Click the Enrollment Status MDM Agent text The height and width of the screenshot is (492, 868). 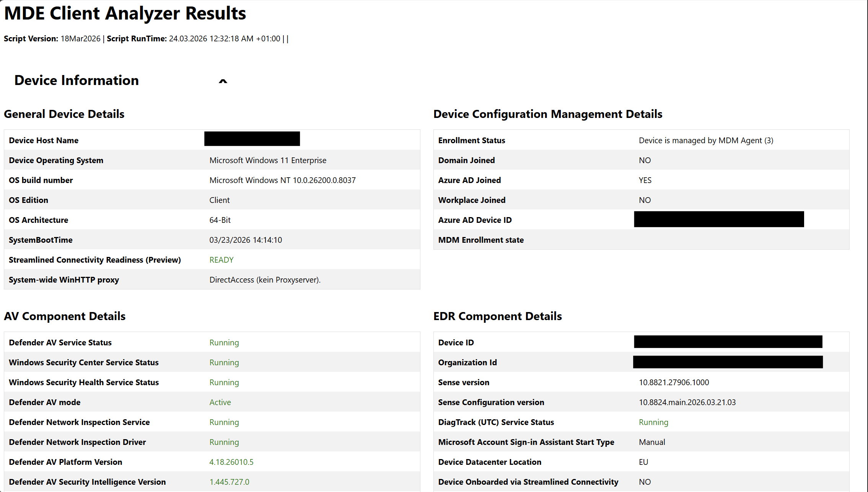point(706,141)
